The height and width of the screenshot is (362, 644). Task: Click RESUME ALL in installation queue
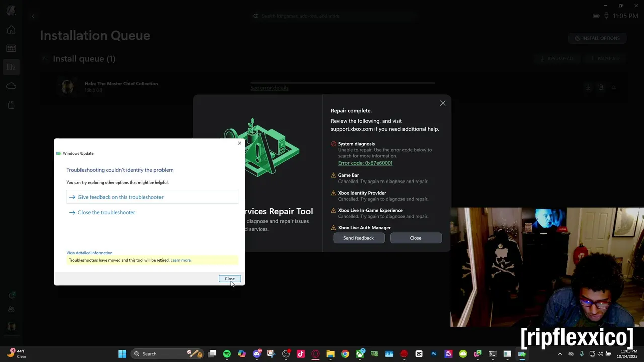[x=557, y=59]
